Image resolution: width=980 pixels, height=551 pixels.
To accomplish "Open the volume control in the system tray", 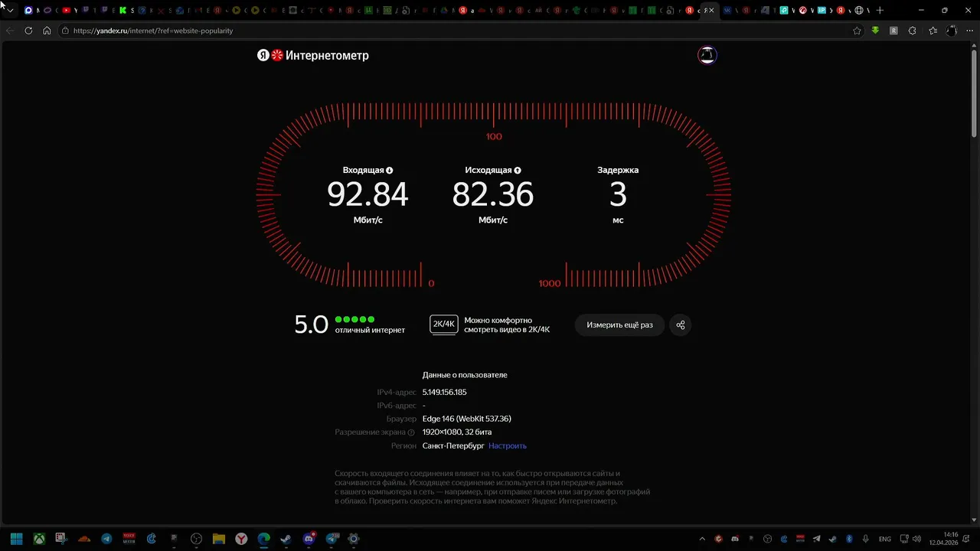I will tap(917, 539).
